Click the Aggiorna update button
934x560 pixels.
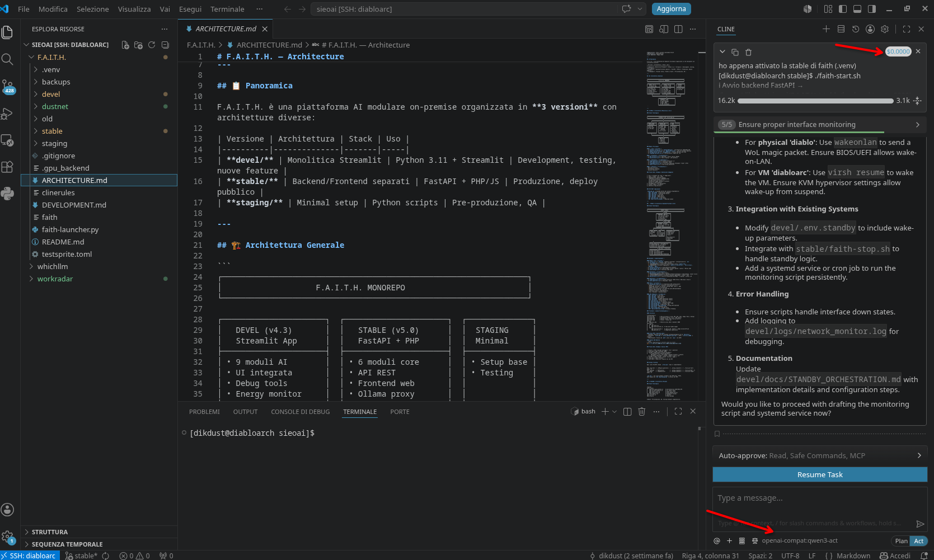coord(671,9)
